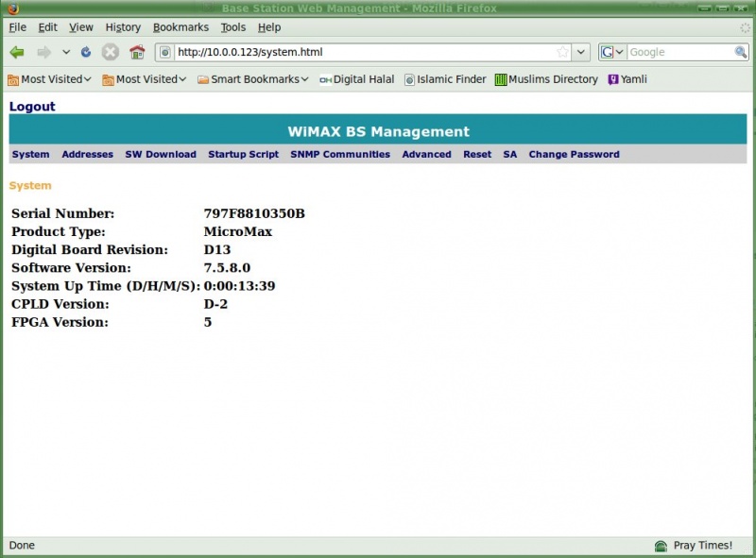Go to SW Download page
This screenshot has height=558, width=756.
tap(161, 154)
